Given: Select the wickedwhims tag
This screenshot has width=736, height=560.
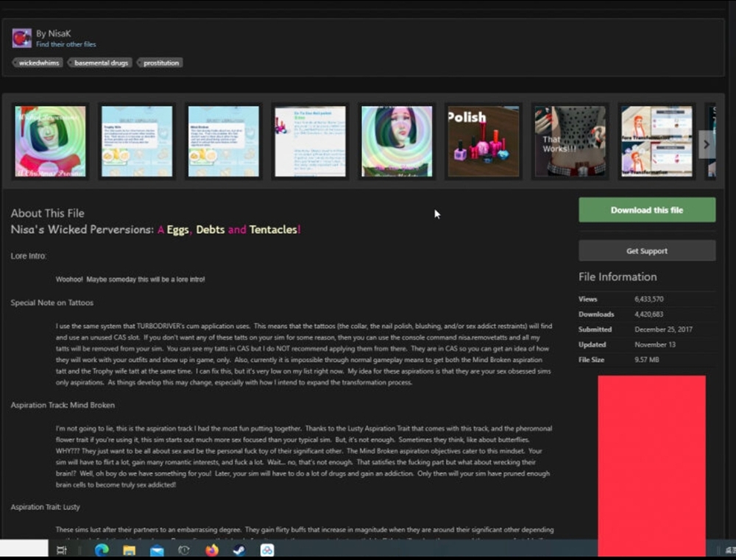Looking at the screenshot, I should coord(38,63).
